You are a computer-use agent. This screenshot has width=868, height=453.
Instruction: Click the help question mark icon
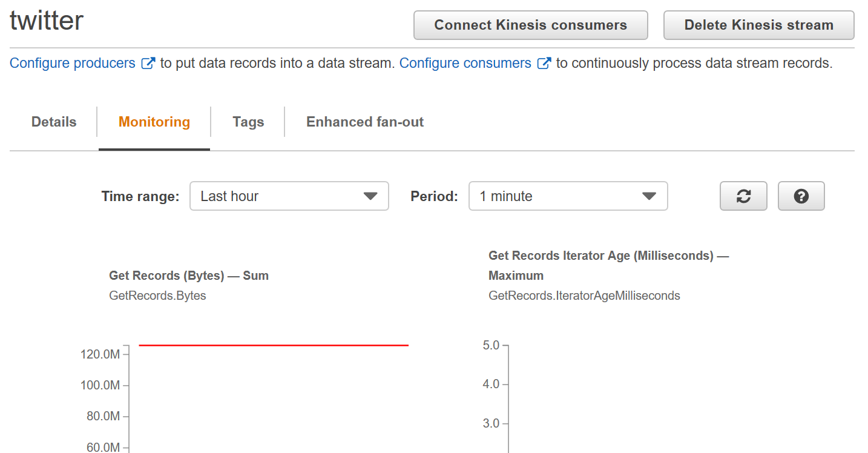pos(801,196)
